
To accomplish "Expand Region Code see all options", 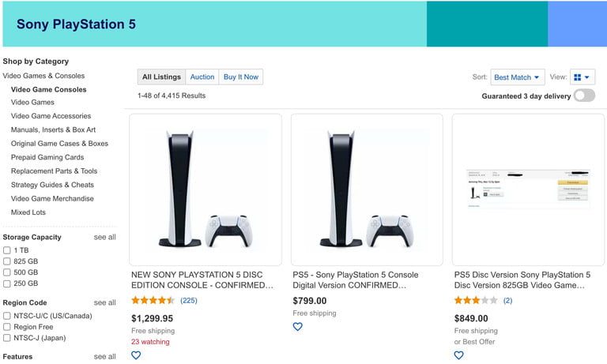I will tap(104, 302).
